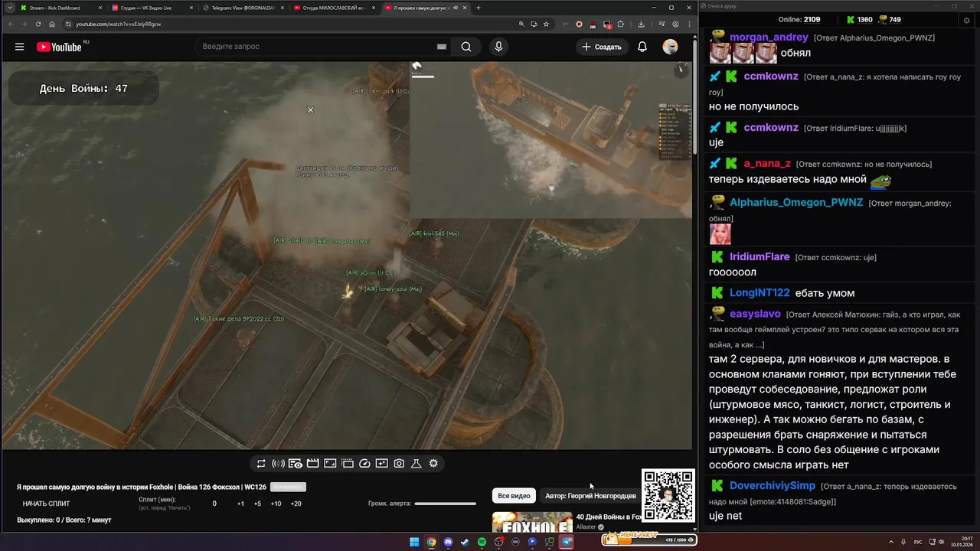Toggle cinema mode clapperboard icon
Screen dimensions: 980x551
312,464
